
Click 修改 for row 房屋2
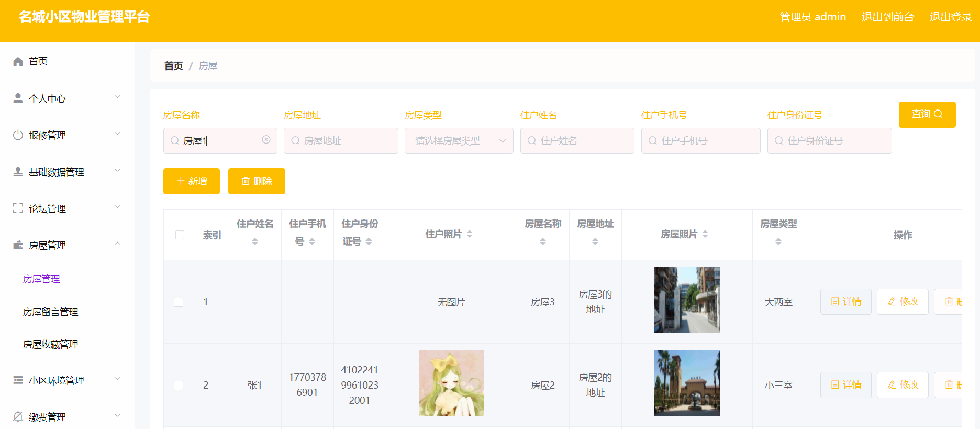[x=903, y=385]
